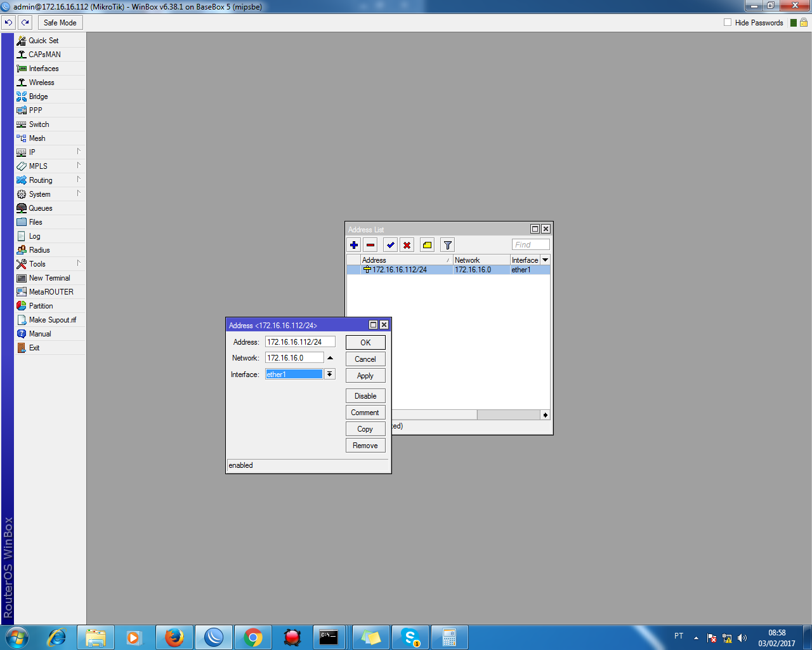Click the volume speaker tray icon
Screen dimensions: 812x650
(742, 638)
